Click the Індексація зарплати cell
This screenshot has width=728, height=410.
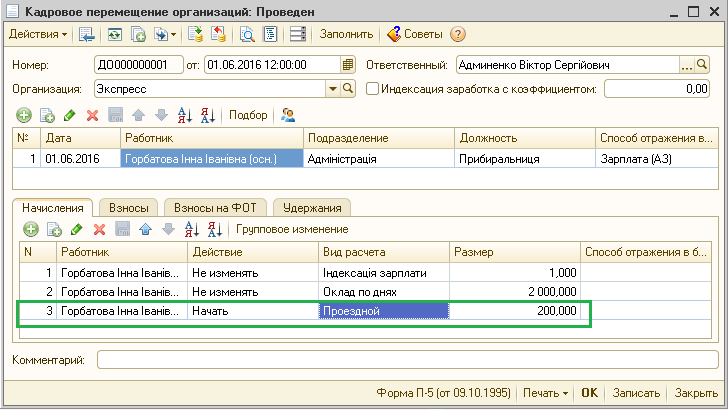384,273
